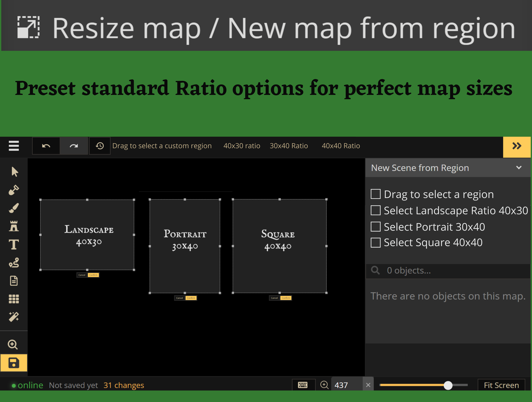Select the castle tower stamp tool
Image resolution: width=532 pixels, height=402 pixels.
[x=14, y=226]
